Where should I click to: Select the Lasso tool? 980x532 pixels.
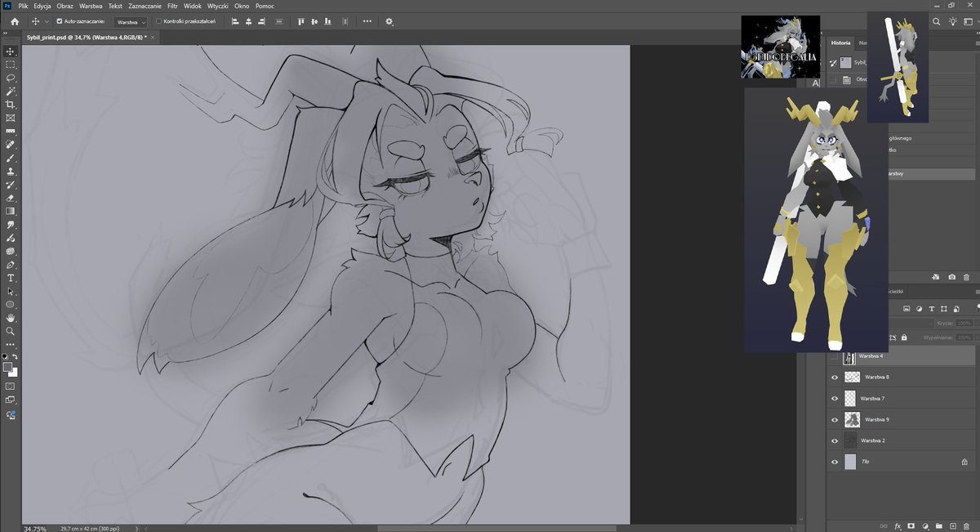(10, 78)
